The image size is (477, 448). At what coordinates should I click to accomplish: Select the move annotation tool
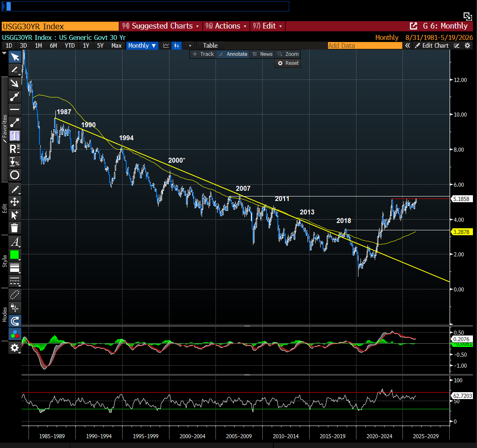point(15,202)
